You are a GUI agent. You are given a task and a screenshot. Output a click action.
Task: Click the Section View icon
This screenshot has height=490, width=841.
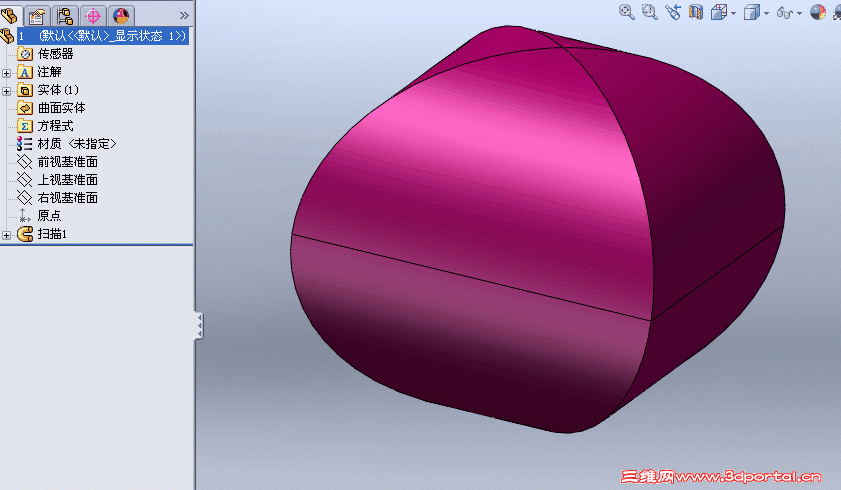click(696, 12)
